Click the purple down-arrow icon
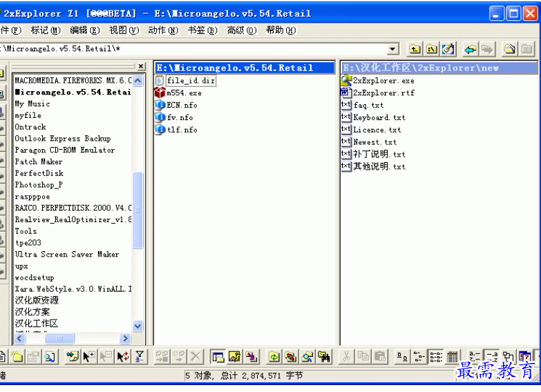The height and width of the screenshot is (392, 541). [251, 357]
